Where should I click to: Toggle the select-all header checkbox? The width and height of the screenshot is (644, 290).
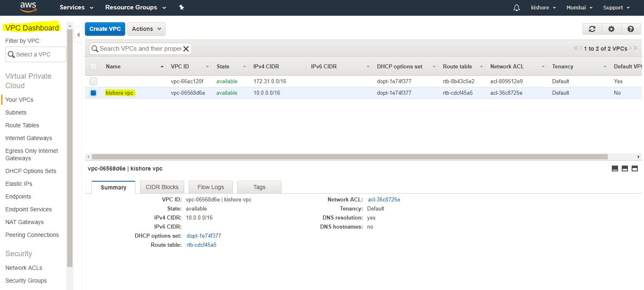click(x=94, y=66)
